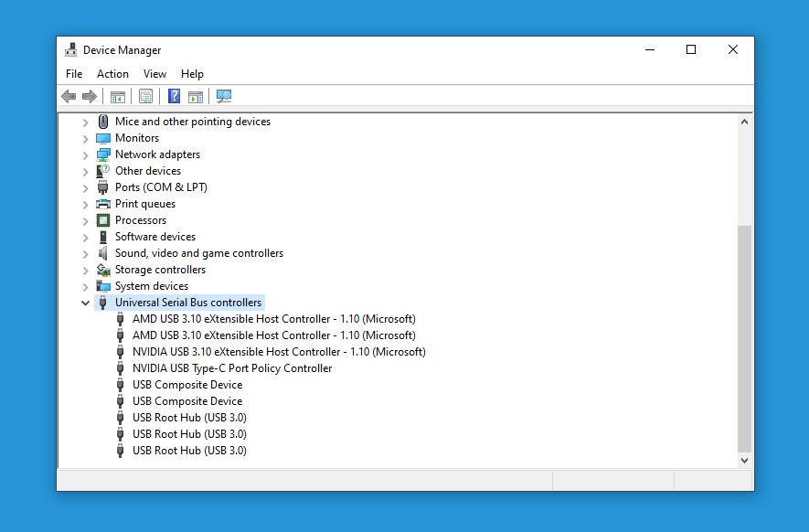Expand the System devices category
This screenshot has height=532, width=809.
click(x=86, y=287)
